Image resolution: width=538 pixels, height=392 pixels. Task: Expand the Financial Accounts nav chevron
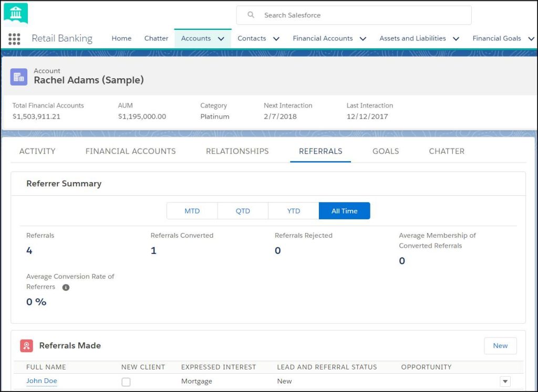tap(363, 39)
